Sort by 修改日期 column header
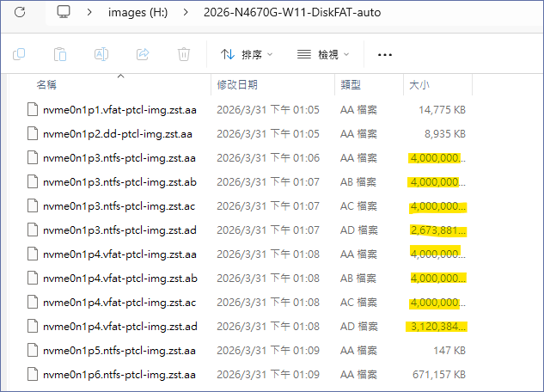 click(x=237, y=85)
